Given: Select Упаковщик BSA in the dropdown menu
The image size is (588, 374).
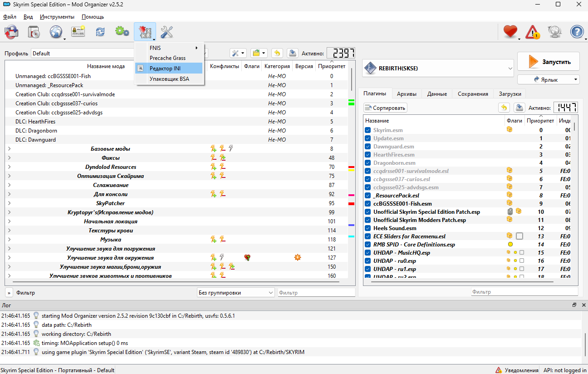Looking at the screenshot, I should (169, 79).
